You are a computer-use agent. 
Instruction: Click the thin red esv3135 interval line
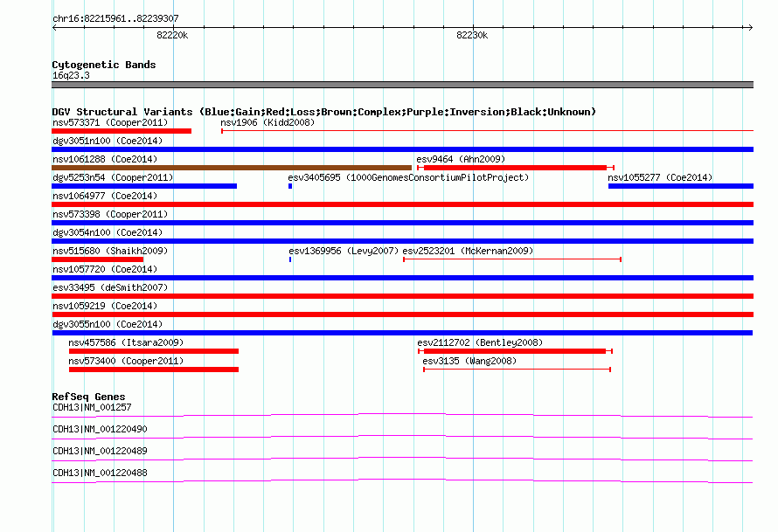pyautogui.click(x=517, y=370)
